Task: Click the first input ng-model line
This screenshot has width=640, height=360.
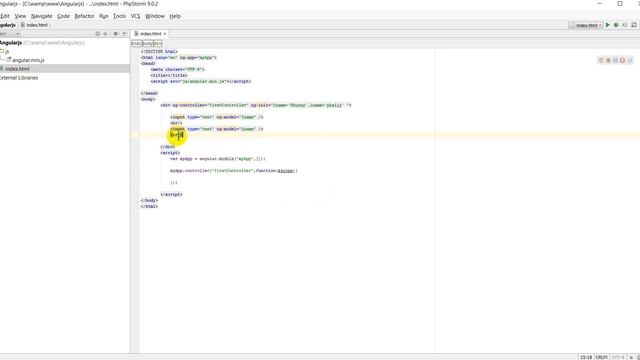Action: [217, 117]
